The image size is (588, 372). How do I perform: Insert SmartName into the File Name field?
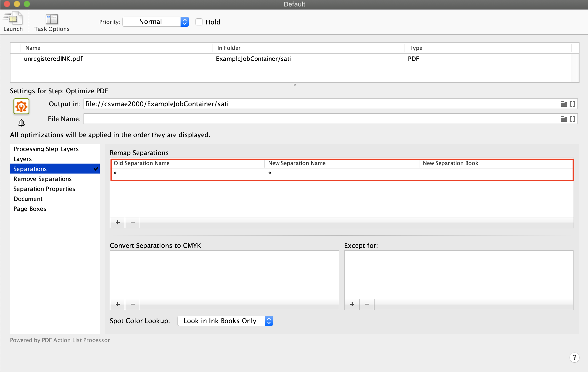pyautogui.click(x=573, y=119)
